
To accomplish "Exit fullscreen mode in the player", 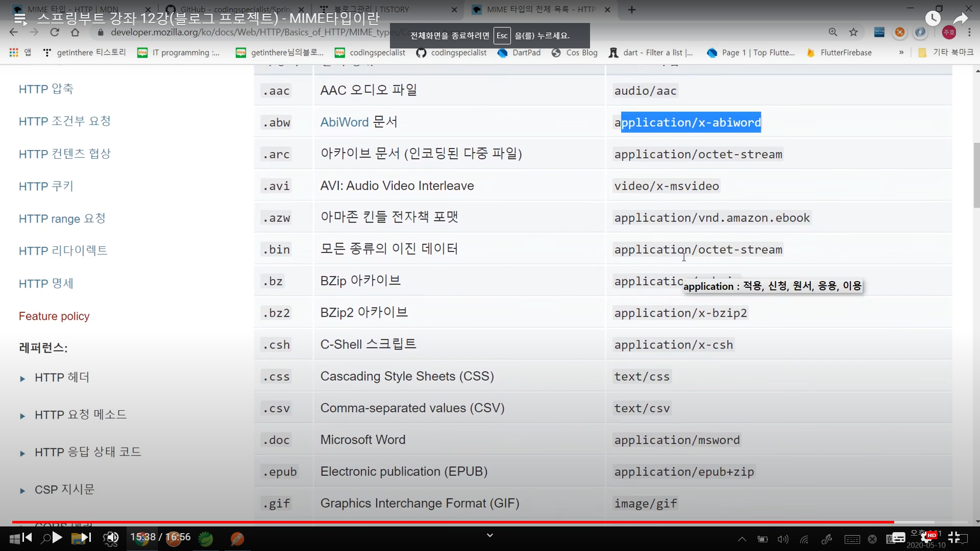I will coord(953,537).
